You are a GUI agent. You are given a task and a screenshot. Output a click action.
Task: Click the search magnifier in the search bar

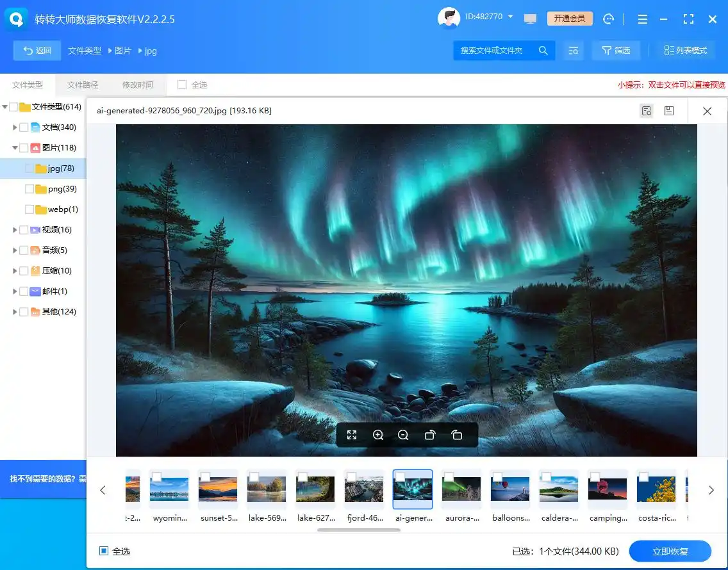point(543,50)
